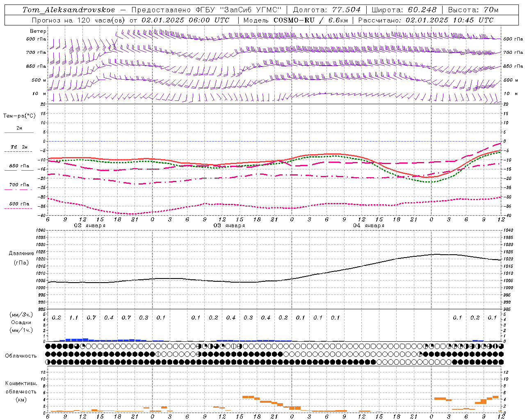
Task: Click the 'Осадки' precipitation label
Action: click(21, 322)
